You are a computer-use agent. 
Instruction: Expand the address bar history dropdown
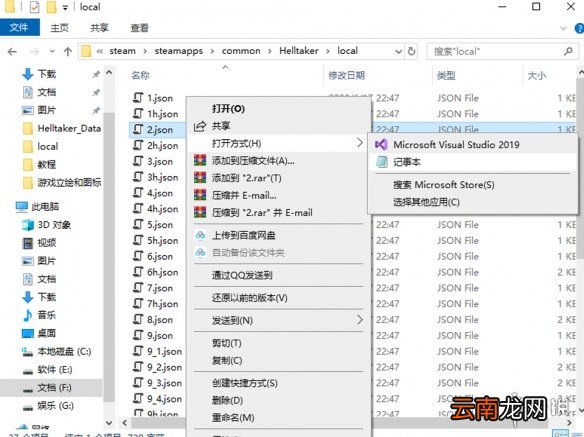[399, 51]
